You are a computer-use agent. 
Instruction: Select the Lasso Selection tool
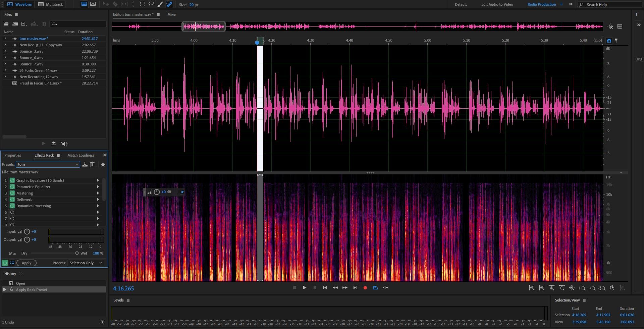[151, 4]
